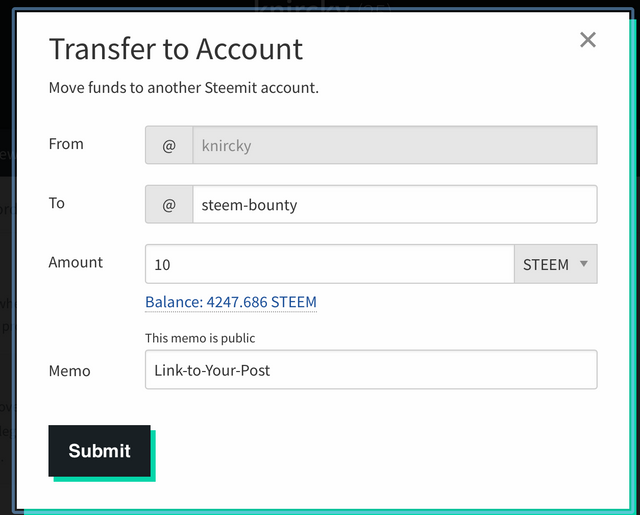Click 'Move funds to another Steemit account' text

pos(184,88)
